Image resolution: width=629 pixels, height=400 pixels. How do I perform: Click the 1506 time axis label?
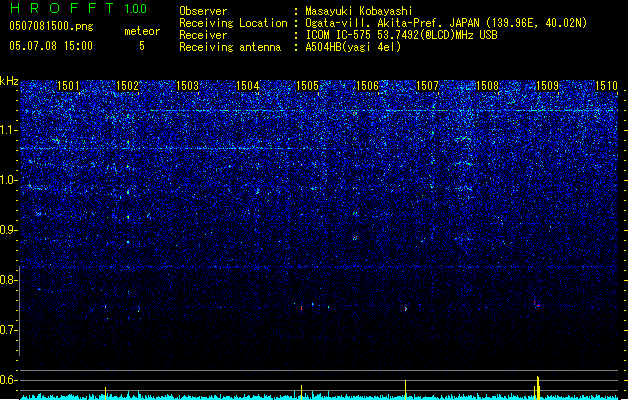tap(367, 86)
